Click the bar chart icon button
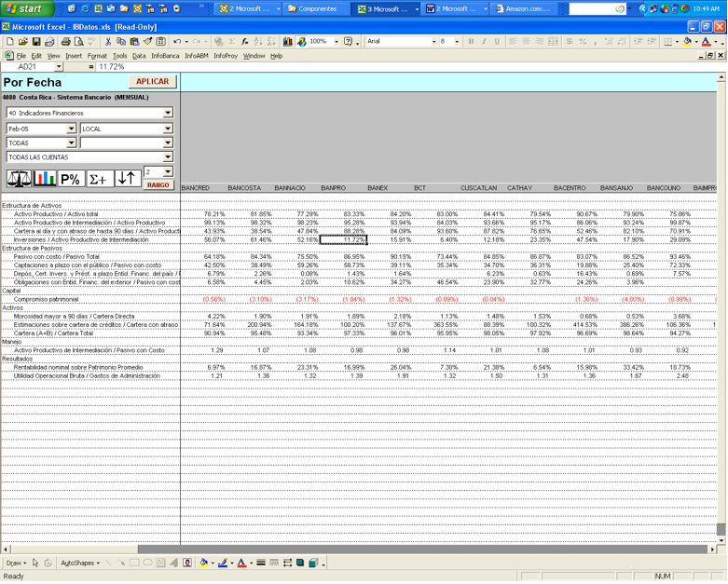 tap(45, 178)
